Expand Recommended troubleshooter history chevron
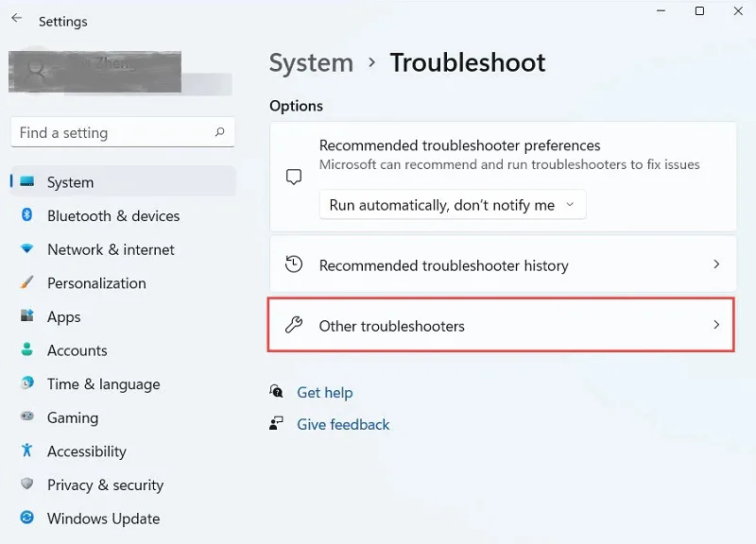Screen dimensions: 756x544 point(716,264)
